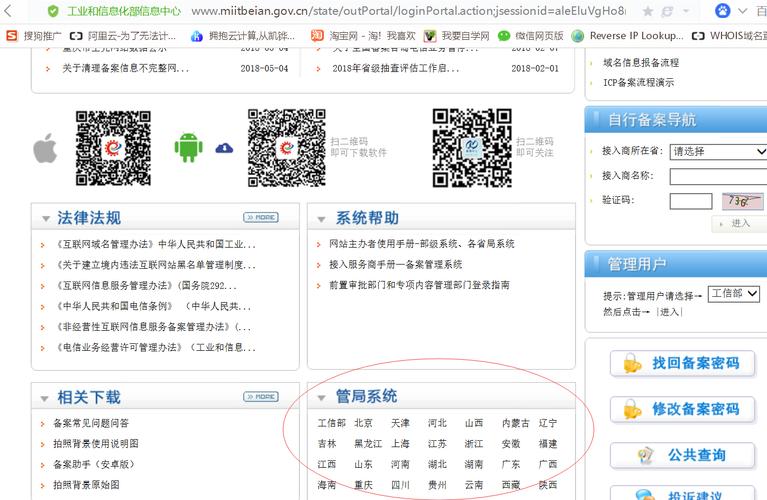Screen dimensions: 767x500
Task: Open the ICP备案流程演示 link
Action: click(x=638, y=83)
